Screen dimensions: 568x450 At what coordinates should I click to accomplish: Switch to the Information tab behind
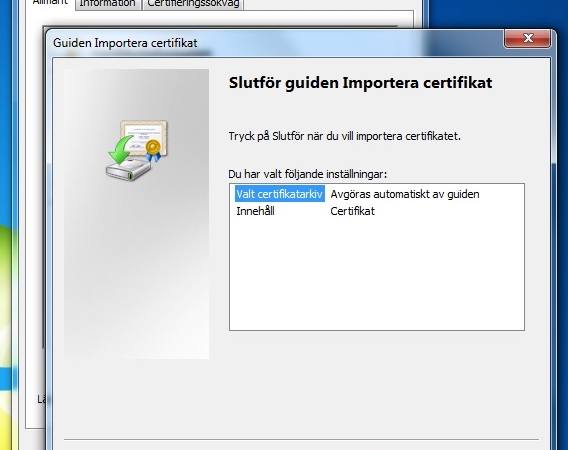pos(108,4)
